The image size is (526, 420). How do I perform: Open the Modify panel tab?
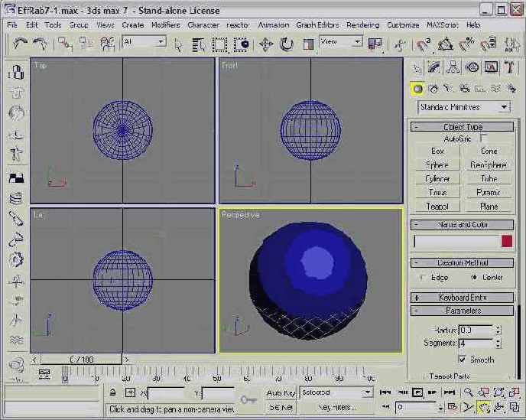pos(434,68)
